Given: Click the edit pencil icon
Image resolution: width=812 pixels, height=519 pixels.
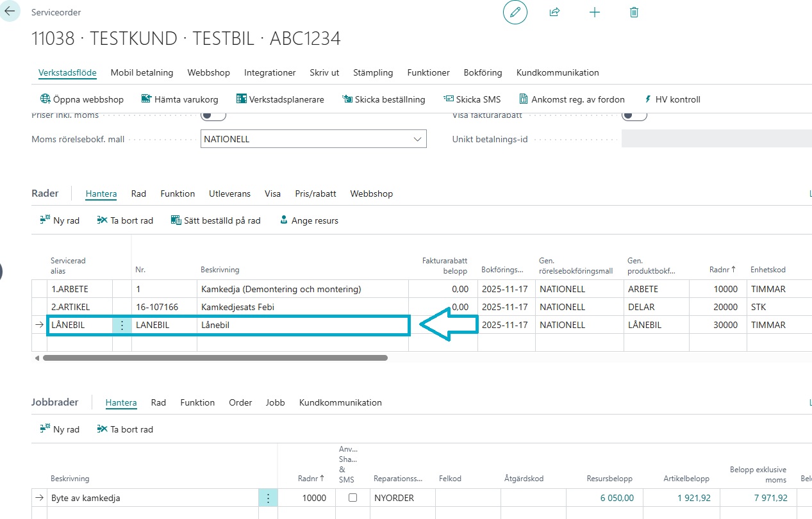Looking at the screenshot, I should 515,12.
